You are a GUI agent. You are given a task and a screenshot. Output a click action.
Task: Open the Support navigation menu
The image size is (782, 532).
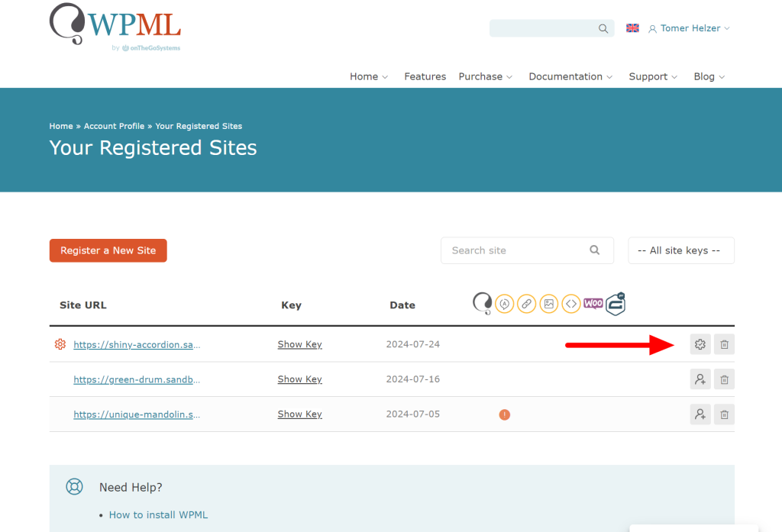click(x=653, y=76)
